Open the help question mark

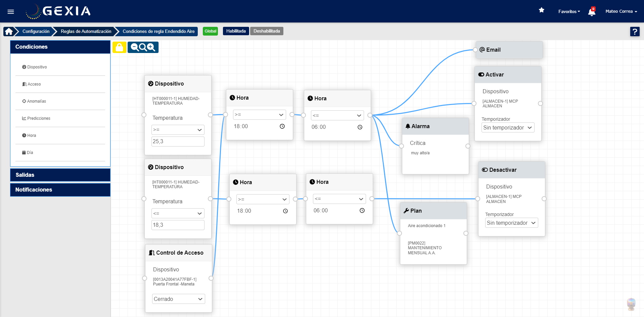click(x=635, y=32)
